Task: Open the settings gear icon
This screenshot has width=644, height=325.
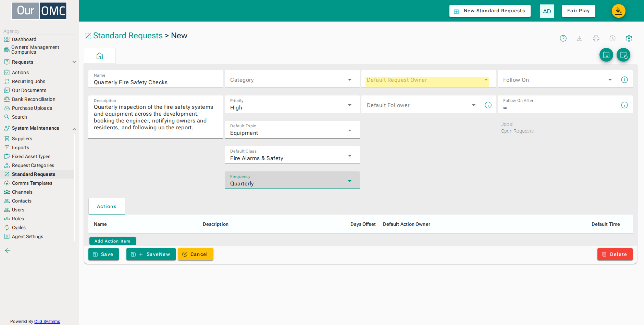Action: pyautogui.click(x=629, y=38)
